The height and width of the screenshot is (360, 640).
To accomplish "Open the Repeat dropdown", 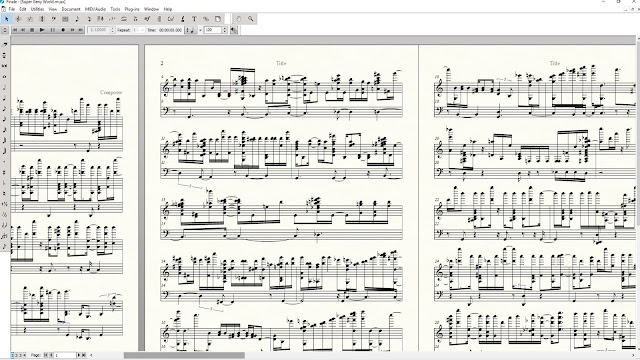I will tap(138, 30).
